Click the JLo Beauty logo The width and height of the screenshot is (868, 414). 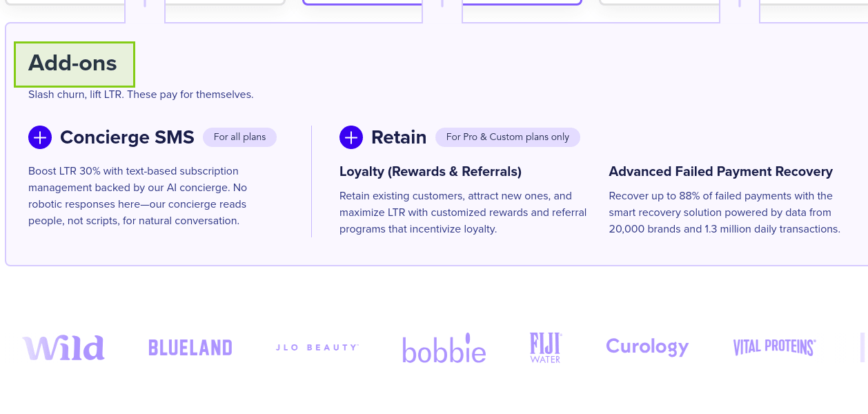coord(317,348)
